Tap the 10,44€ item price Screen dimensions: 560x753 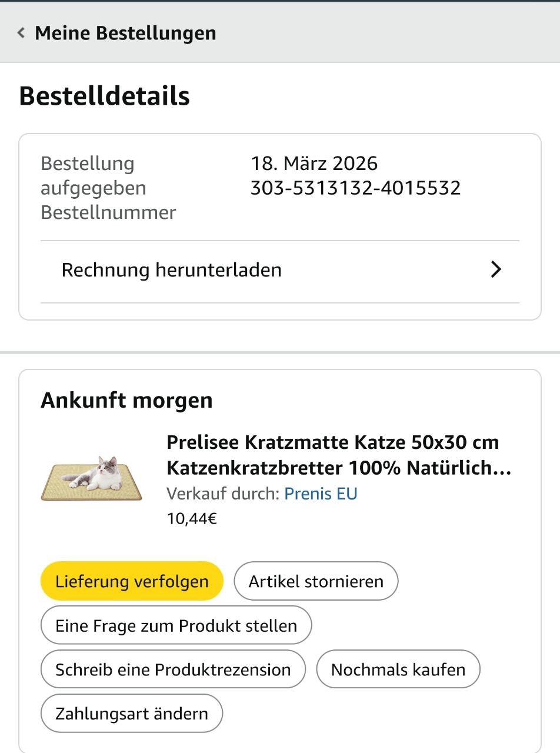(x=192, y=519)
